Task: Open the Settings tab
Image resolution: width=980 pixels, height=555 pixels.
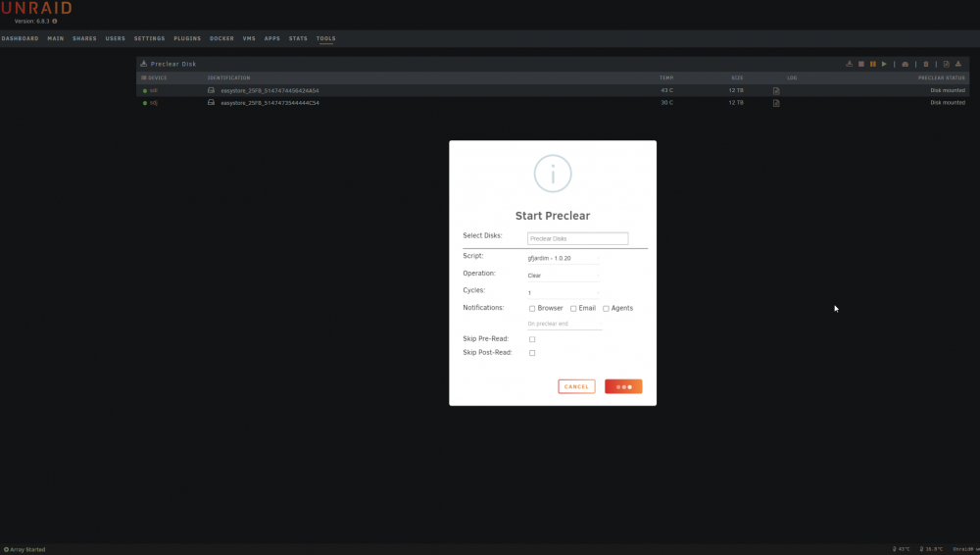Action: [149, 38]
